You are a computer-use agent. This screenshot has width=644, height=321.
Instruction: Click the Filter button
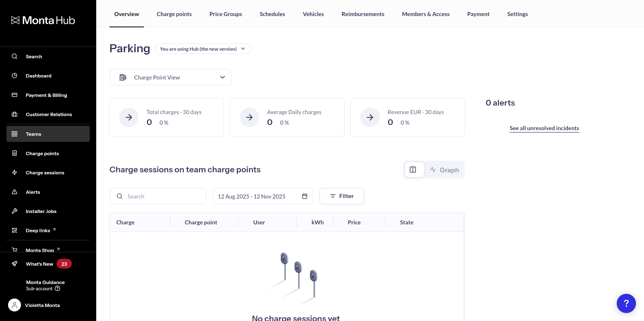tap(341, 196)
